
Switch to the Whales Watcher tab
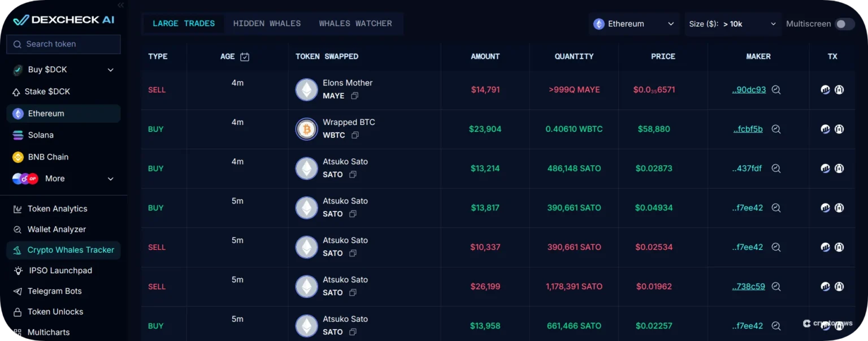355,24
